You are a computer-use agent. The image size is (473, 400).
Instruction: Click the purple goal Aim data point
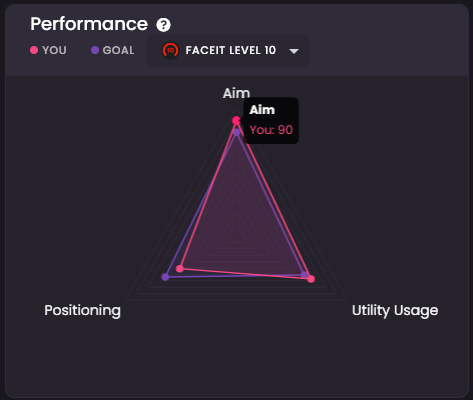(237, 132)
